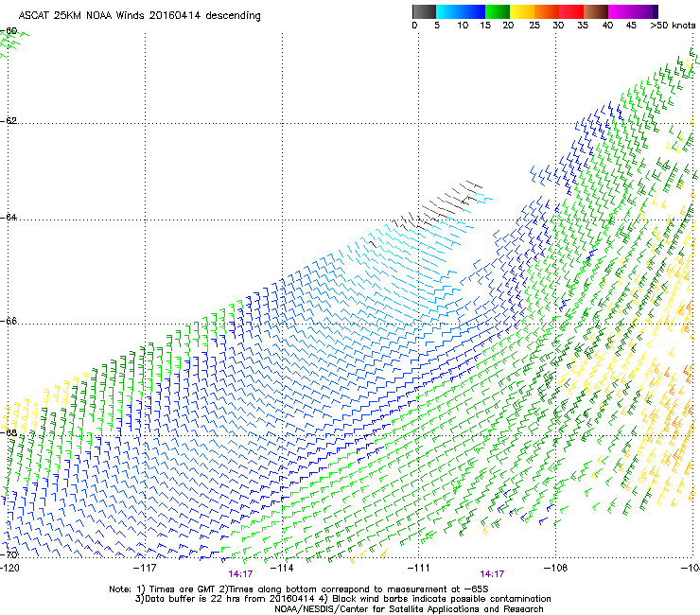
Task: Click the -108 longitude axis label
Action: click(555, 568)
